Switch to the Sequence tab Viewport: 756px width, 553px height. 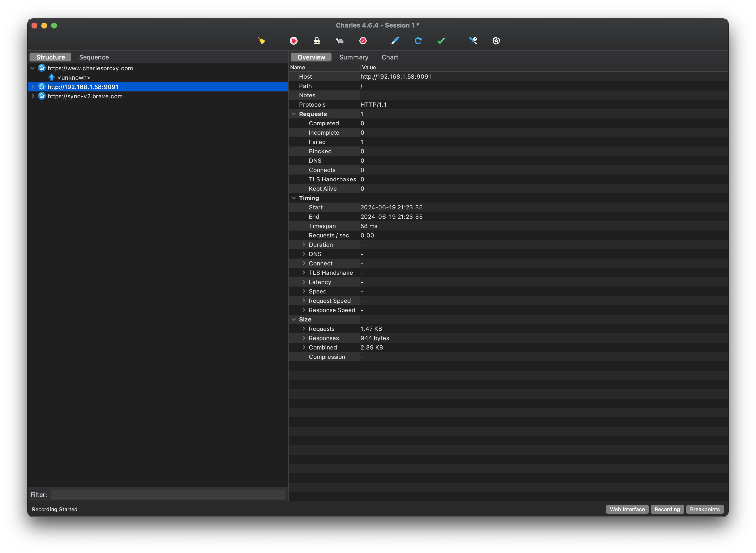(x=94, y=57)
